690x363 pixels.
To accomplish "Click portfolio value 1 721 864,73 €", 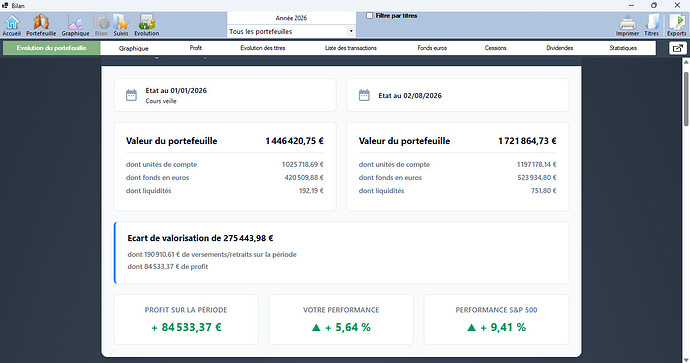I will 527,141.
